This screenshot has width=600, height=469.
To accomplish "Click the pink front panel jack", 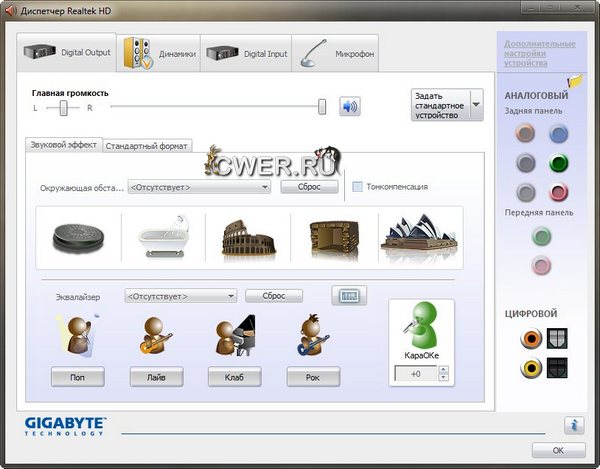I will point(541,265).
